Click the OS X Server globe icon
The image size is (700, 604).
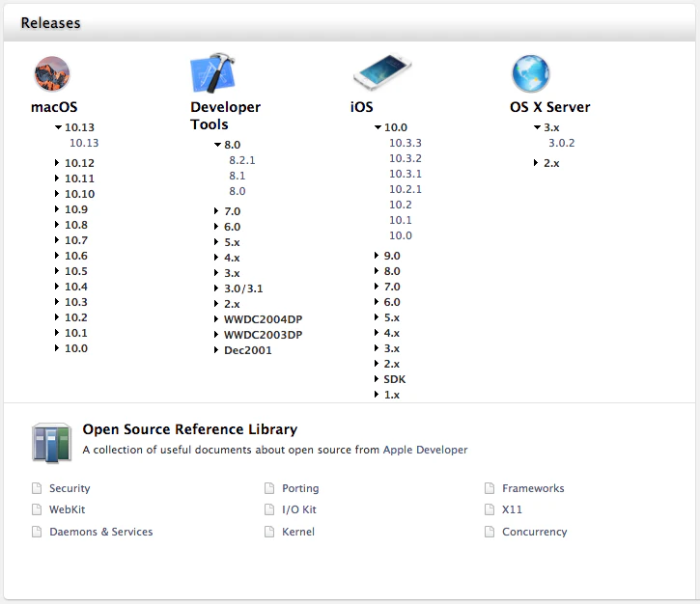pyautogui.click(x=530, y=73)
